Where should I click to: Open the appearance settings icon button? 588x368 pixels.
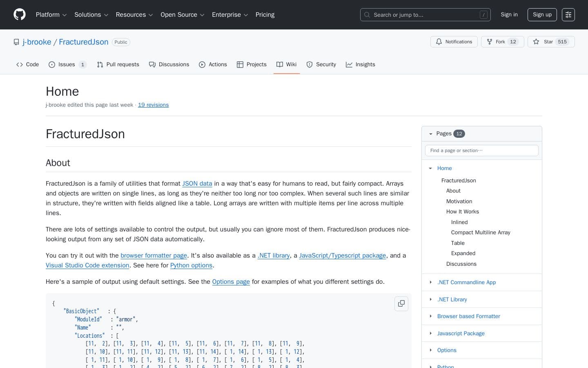pyautogui.click(x=568, y=15)
